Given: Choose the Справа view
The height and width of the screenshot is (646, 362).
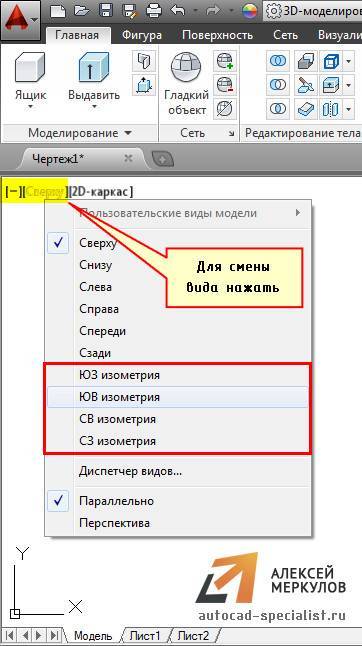Looking at the screenshot, I should pos(178,309).
